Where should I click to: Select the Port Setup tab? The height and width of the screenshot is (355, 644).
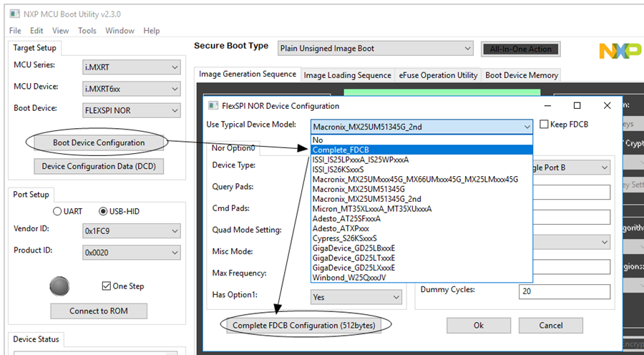[31, 195]
